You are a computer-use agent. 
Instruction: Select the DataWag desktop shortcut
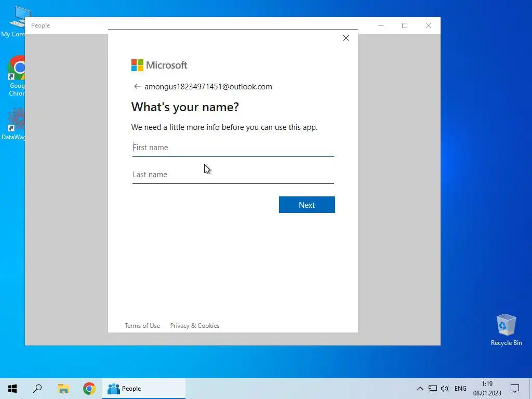point(14,124)
